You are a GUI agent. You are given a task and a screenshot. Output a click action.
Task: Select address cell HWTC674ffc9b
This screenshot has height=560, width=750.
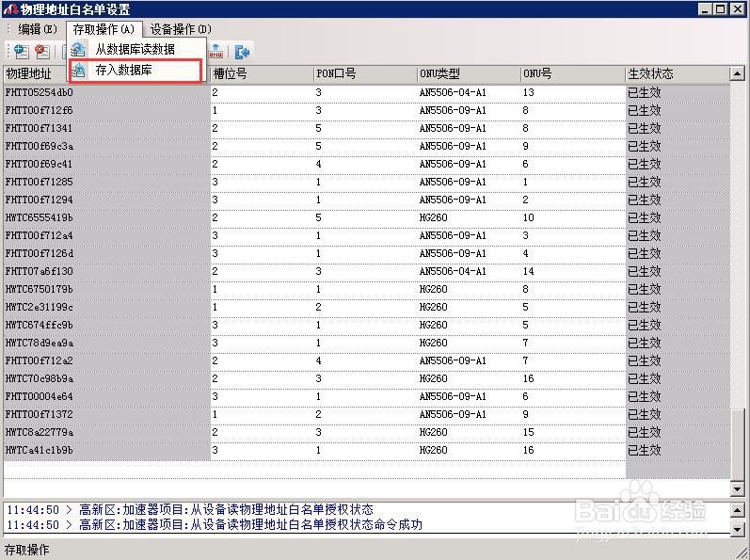[107, 325]
